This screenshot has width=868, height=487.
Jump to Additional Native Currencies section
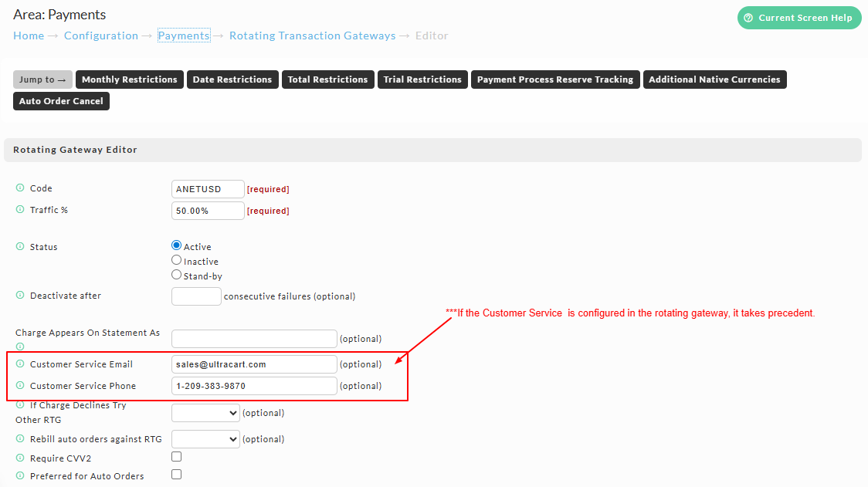714,79
